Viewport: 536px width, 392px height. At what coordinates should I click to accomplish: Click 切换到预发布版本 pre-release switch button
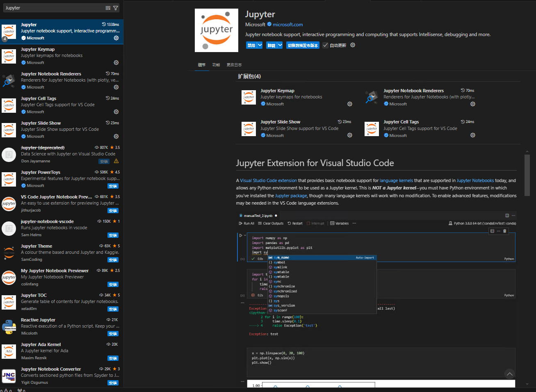303,45
